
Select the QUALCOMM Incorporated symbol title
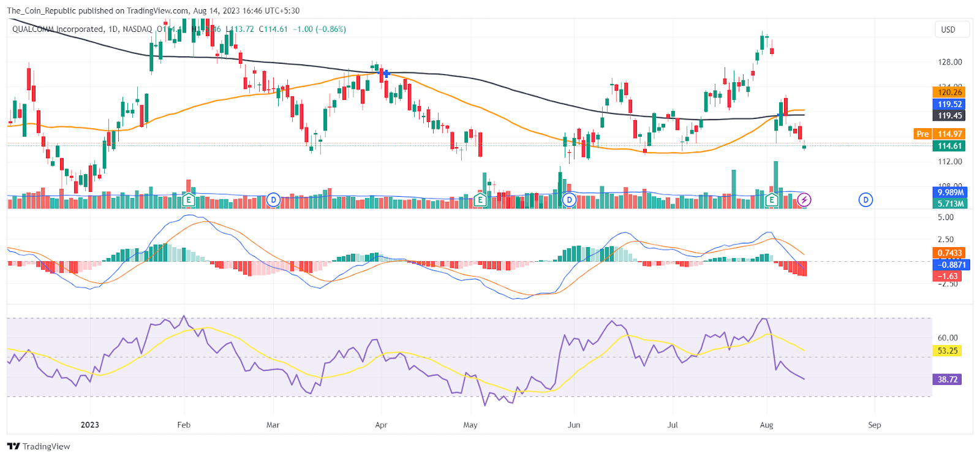58,29
